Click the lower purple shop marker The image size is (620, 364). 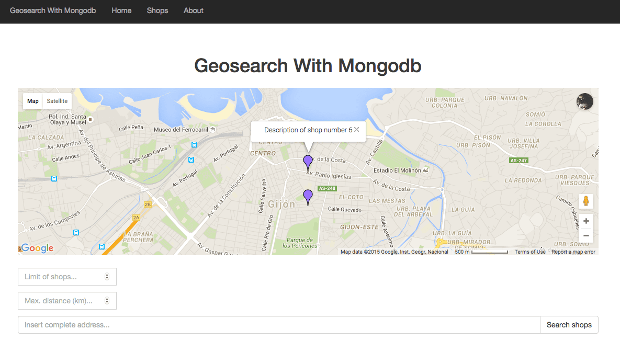[308, 196]
